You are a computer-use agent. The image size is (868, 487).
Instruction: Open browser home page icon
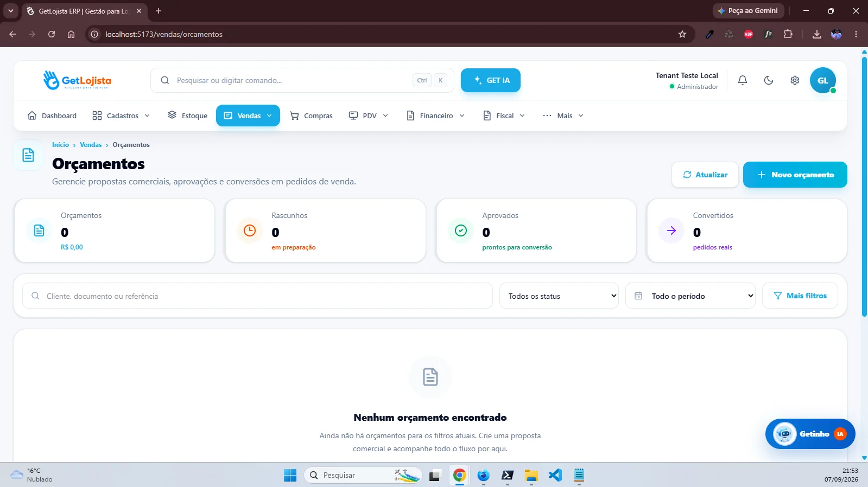(x=71, y=34)
